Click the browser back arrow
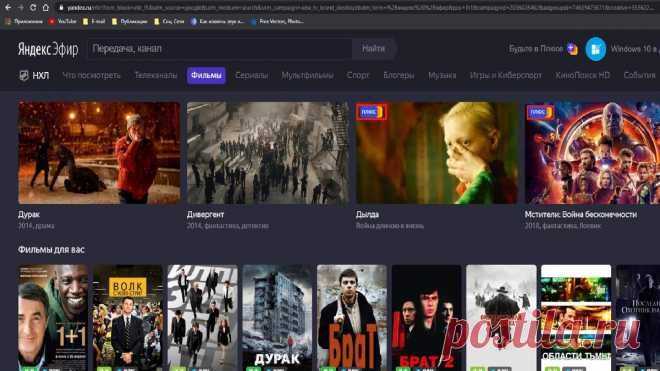This screenshot has height=371, width=660. click(8, 8)
